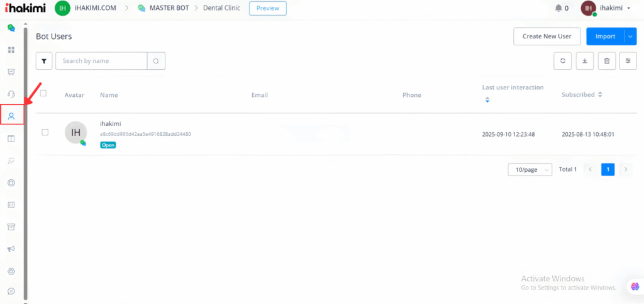The height and width of the screenshot is (304, 644).
Task: Open the megaphone broadcast sidebar icon
Action: (11, 249)
